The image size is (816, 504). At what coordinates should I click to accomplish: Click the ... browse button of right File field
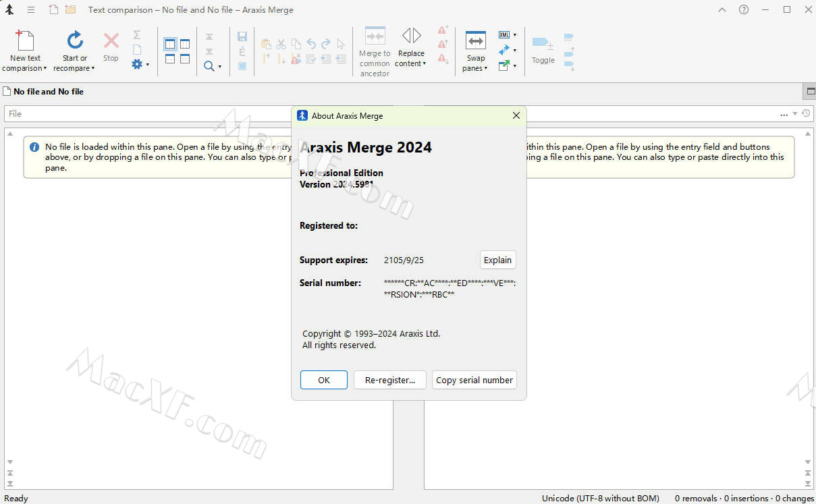click(784, 114)
